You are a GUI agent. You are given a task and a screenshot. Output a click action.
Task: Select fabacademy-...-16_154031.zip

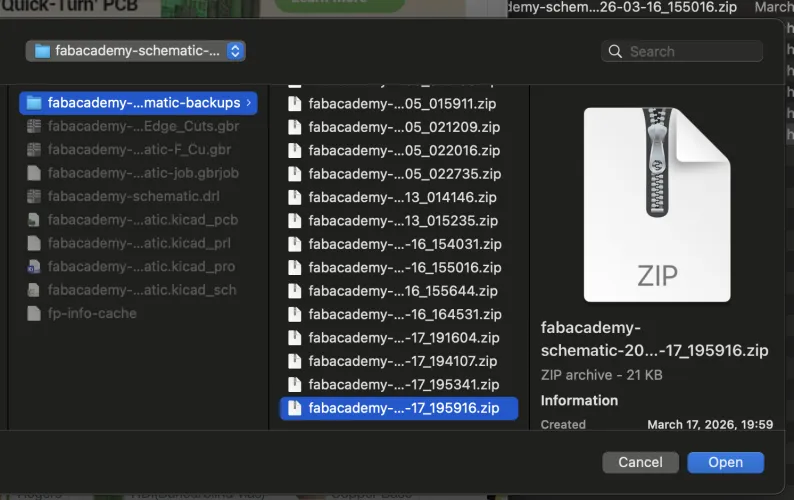coord(399,244)
